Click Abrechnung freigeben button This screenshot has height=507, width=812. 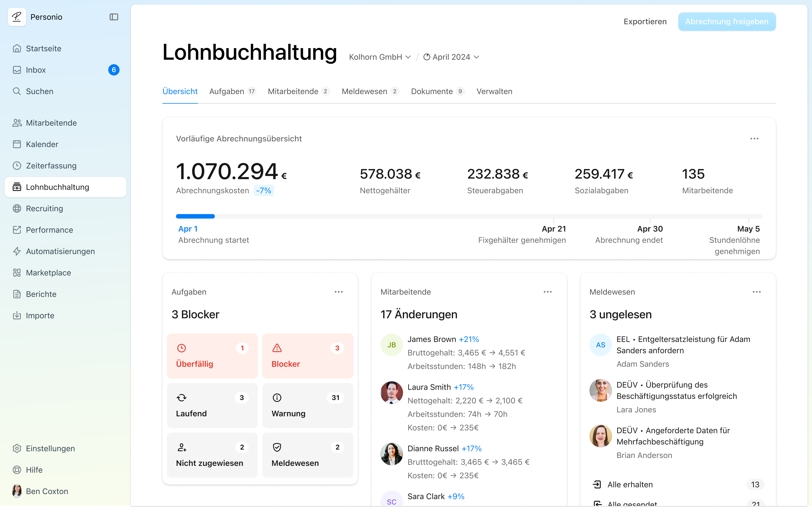[x=727, y=21]
